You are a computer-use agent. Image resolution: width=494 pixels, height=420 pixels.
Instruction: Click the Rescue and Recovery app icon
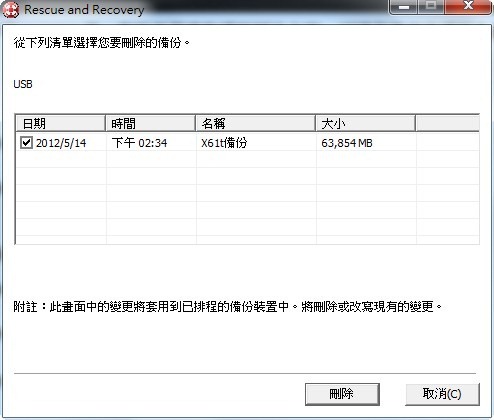coord(11,9)
